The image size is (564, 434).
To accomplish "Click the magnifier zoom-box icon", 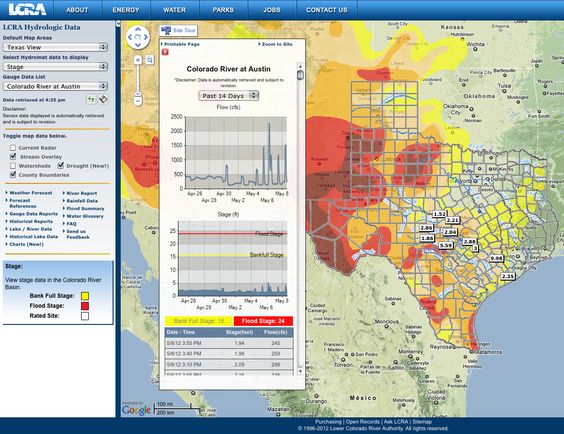I will 150,60.
